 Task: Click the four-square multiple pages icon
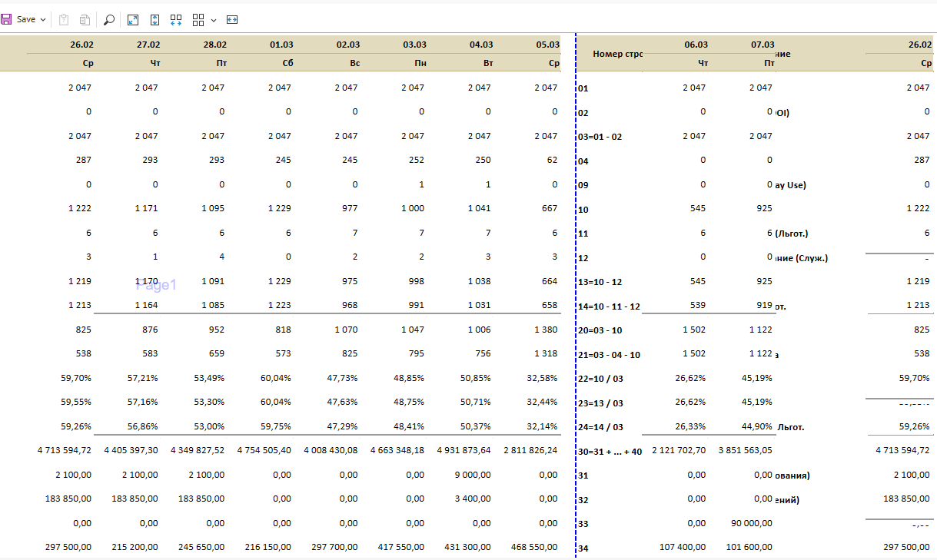(x=198, y=20)
